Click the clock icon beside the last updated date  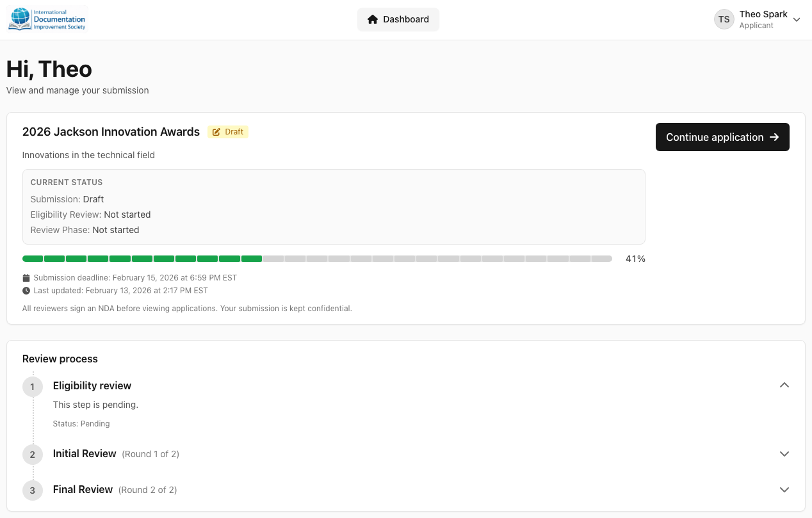click(25, 290)
